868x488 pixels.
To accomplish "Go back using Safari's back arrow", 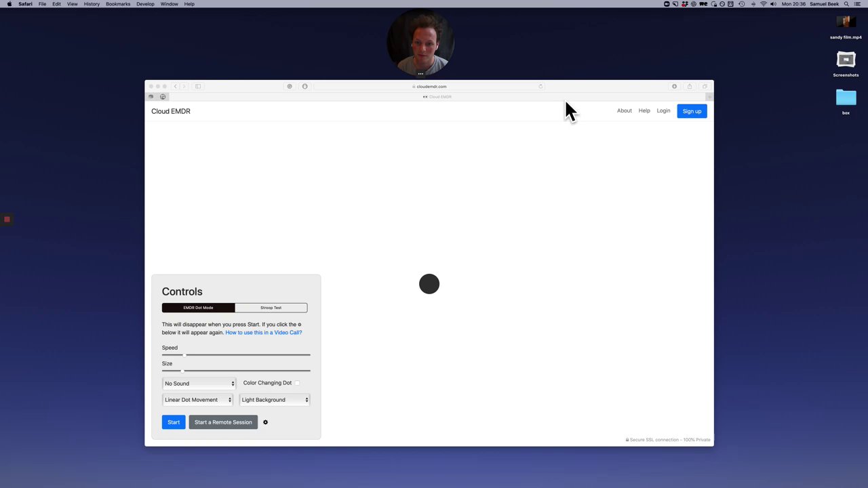I will point(175,86).
